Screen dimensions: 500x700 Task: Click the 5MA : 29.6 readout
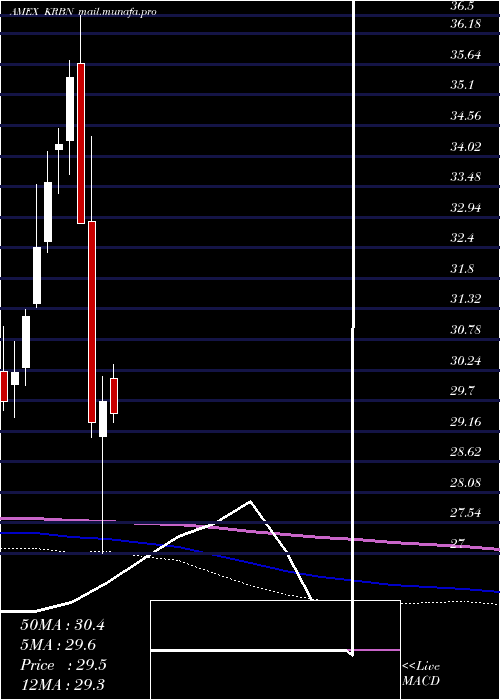58,645
